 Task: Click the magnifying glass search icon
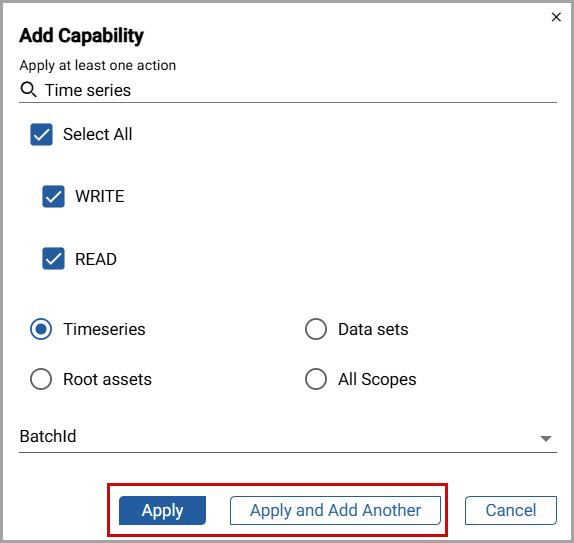tap(28, 90)
